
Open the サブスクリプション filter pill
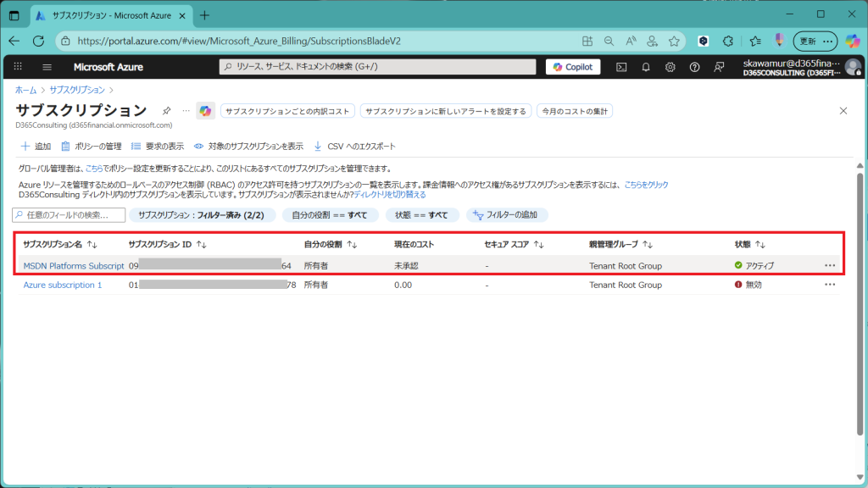pos(202,215)
